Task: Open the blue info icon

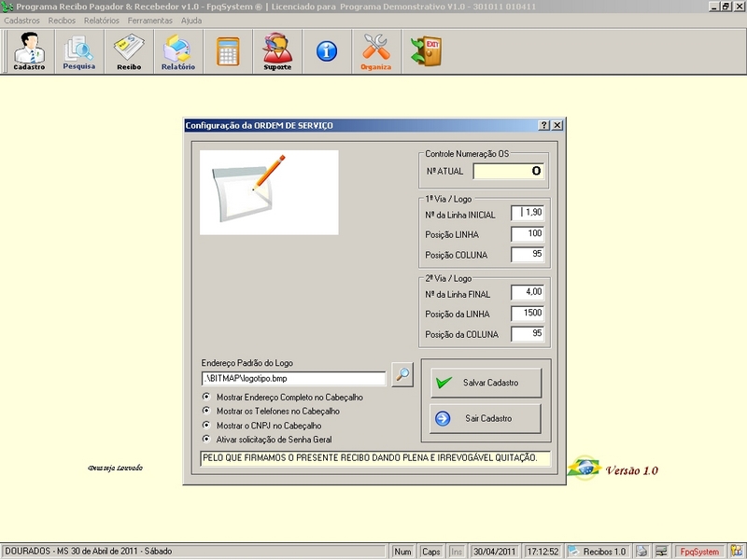Action: (x=326, y=50)
